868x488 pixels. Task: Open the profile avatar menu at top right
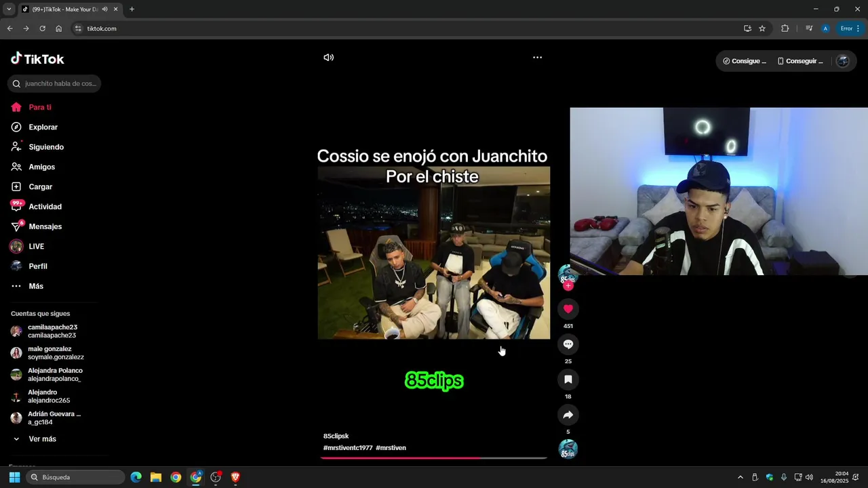(x=843, y=61)
